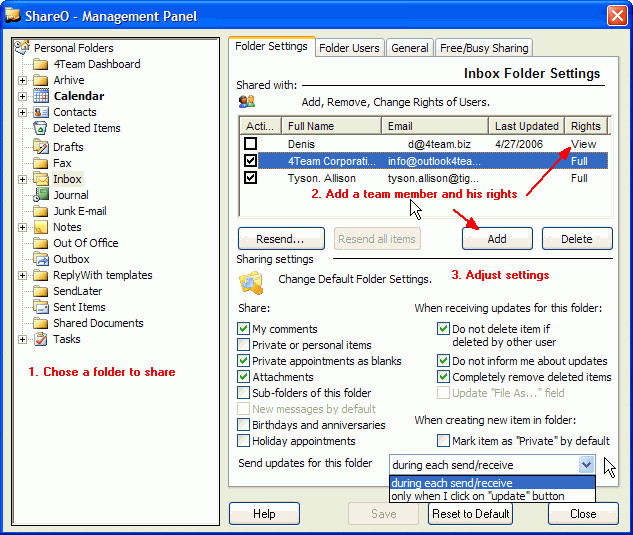633x535 pixels.
Task: Toggle Private appointments as blanks
Action: 243,360
